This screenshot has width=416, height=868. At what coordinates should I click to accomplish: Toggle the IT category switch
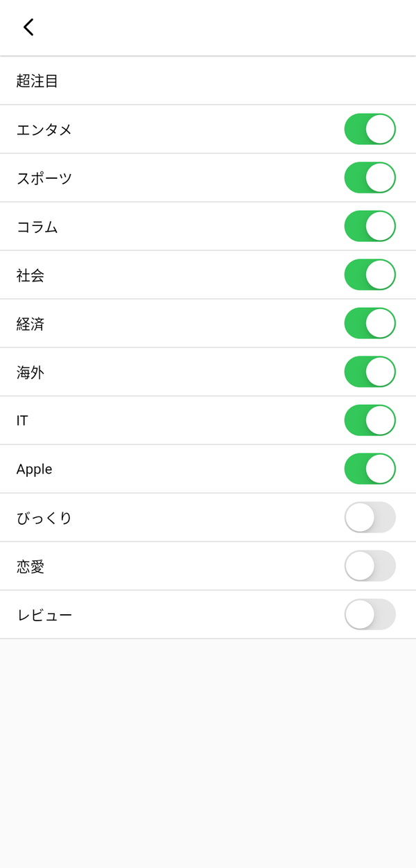370,420
